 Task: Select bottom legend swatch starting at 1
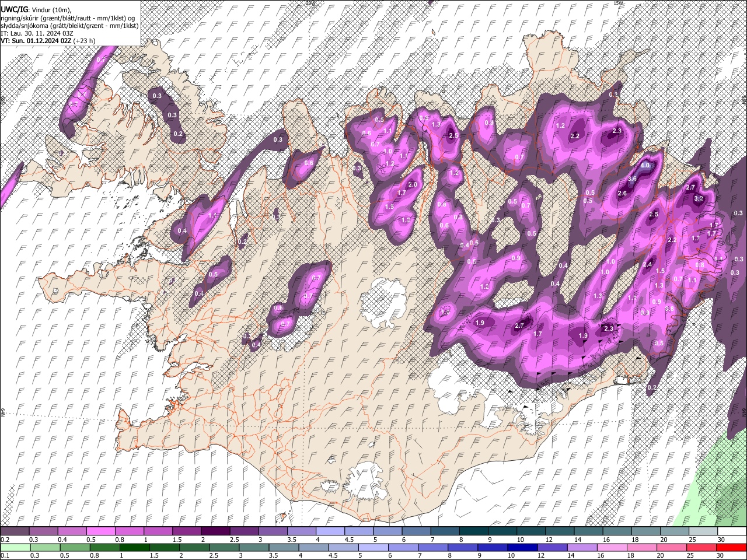click(135, 547)
